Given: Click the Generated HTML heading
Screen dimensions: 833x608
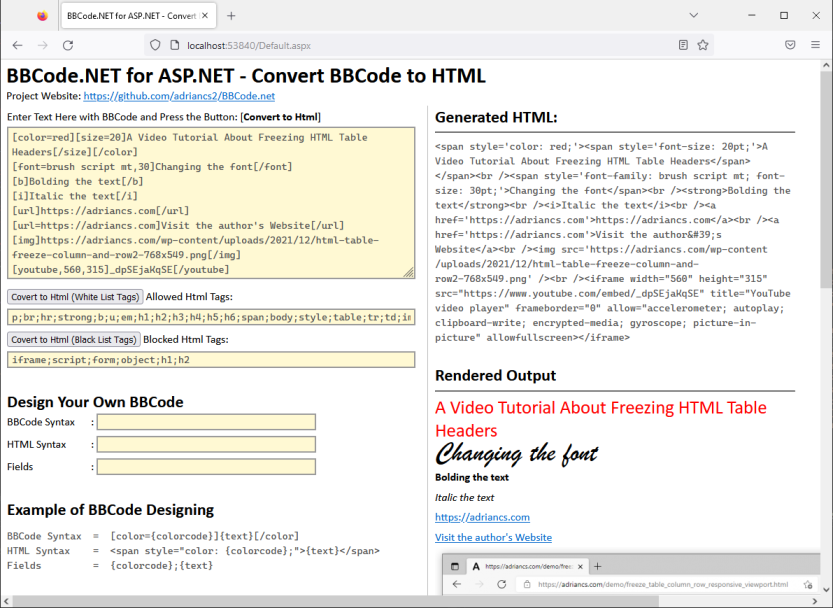Looking at the screenshot, I should click(496, 117).
